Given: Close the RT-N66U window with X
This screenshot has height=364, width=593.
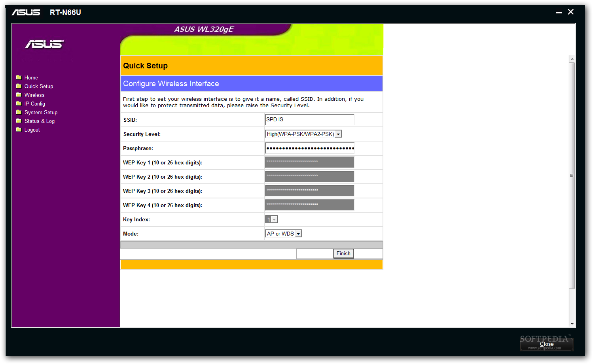Looking at the screenshot, I should click(571, 12).
